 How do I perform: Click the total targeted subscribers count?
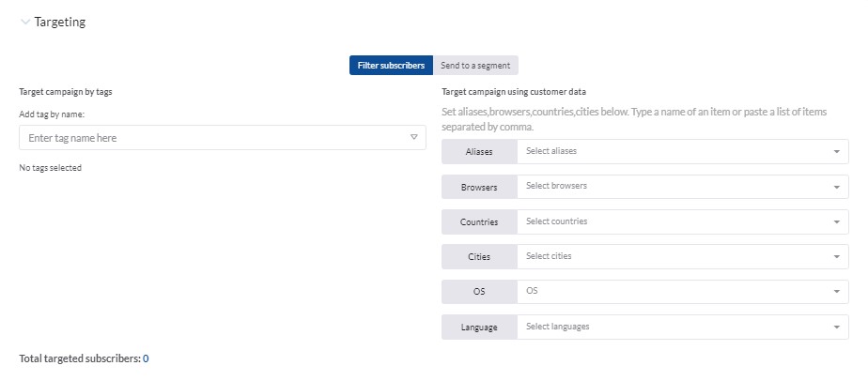(146, 358)
